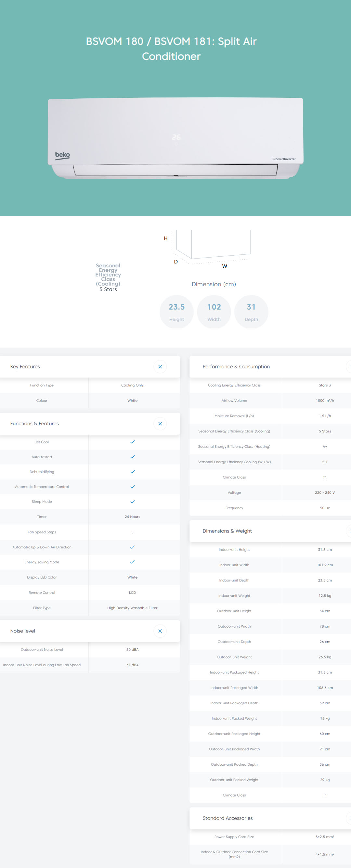Click the H-D-W dimension diagram
The height and width of the screenshot is (868, 351).
211,248
